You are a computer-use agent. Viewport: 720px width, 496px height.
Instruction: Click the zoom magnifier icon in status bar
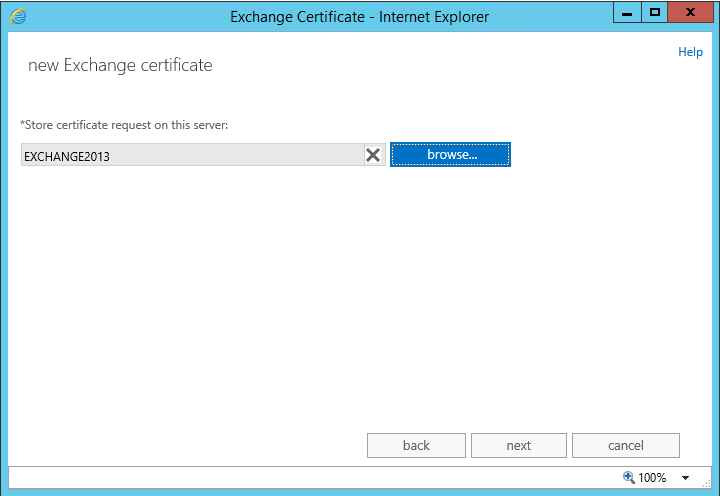click(628, 478)
